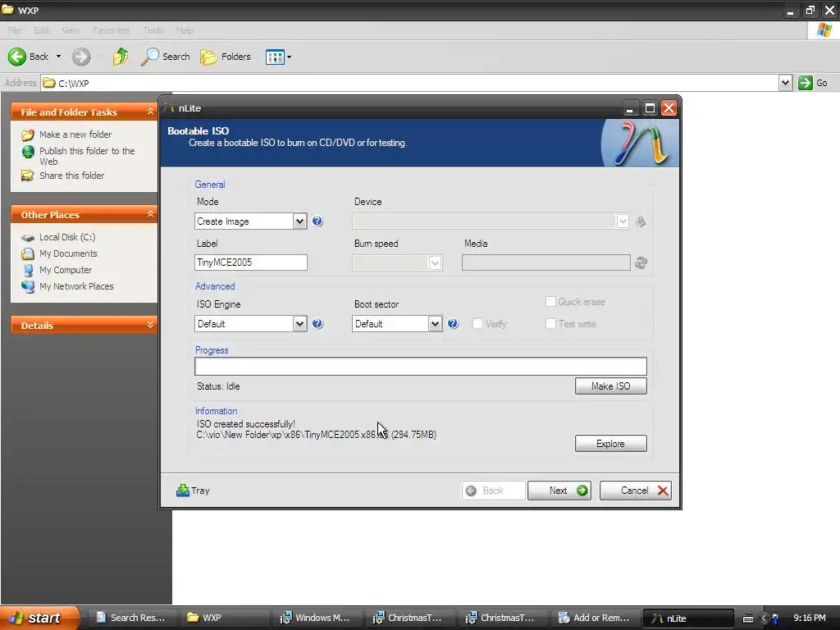The image size is (840, 630).
Task: Open the Mode dropdown (Create Image)
Action: pos(299,221)
